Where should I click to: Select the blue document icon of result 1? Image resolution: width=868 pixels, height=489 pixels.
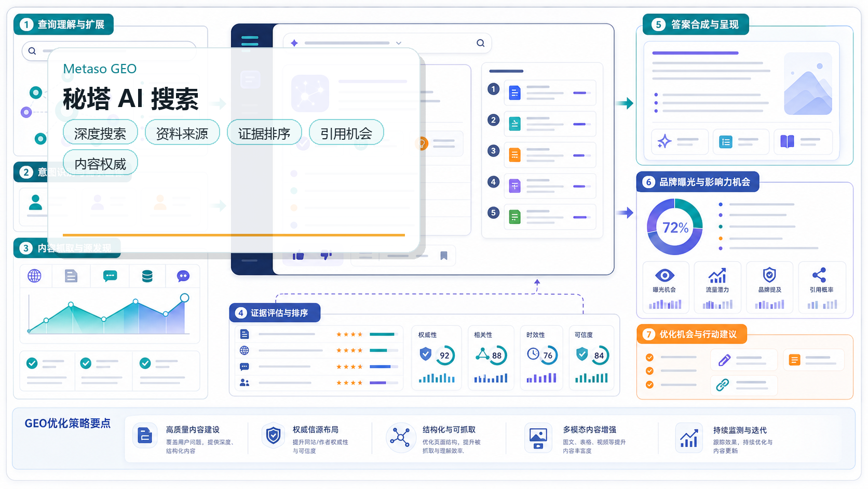[x=514, y=93]
